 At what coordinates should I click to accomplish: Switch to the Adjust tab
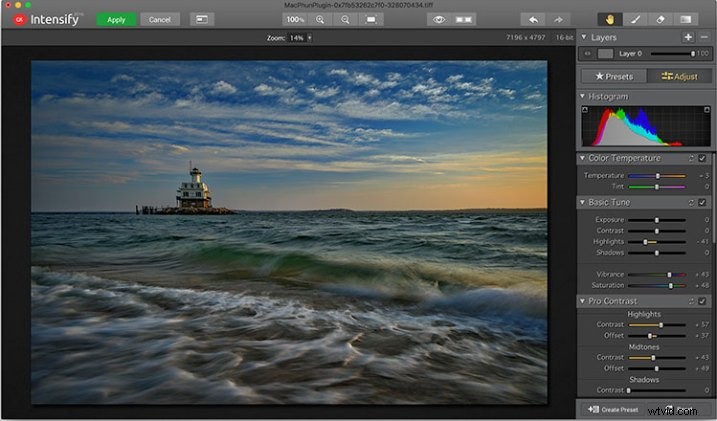point(680,76)
